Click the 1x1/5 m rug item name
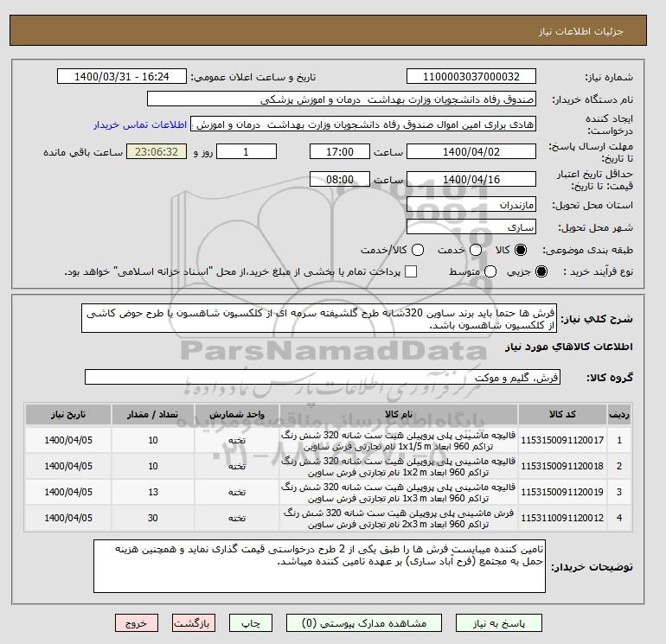The height and width of the screenshot is (644, 666). 399,441
